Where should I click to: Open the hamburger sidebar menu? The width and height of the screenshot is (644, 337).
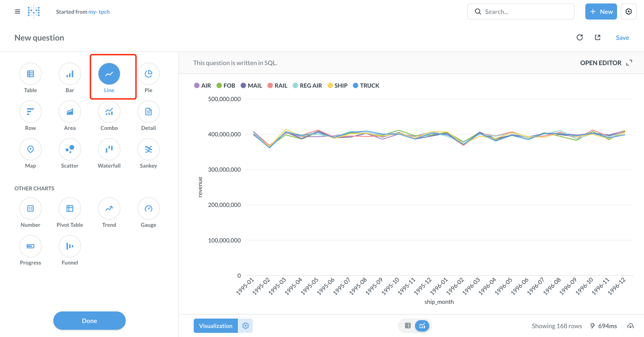pos(17,12)
